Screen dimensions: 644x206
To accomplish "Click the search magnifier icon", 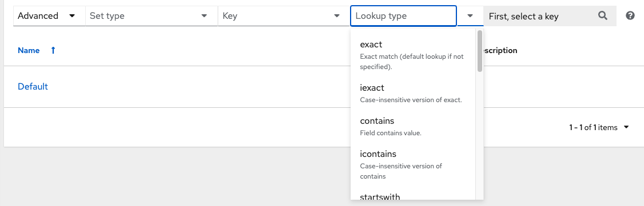I will pyautogui.click(x=602, y=16).
